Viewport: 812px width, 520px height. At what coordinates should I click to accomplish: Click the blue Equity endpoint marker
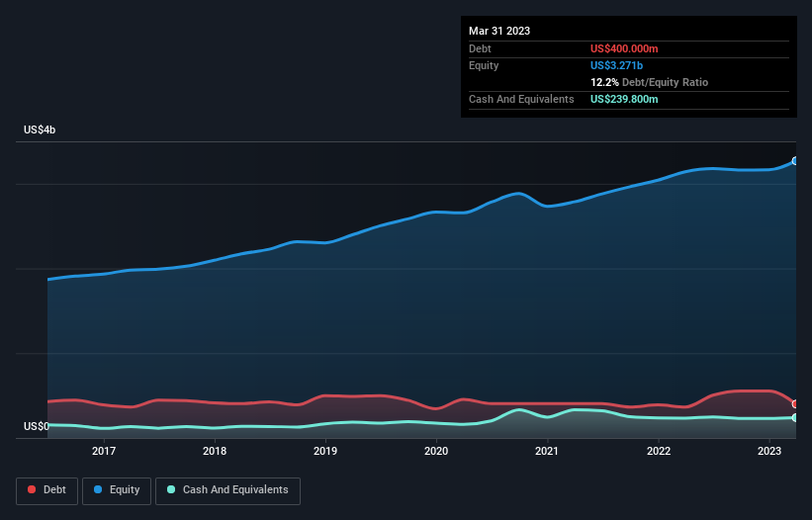795,161
